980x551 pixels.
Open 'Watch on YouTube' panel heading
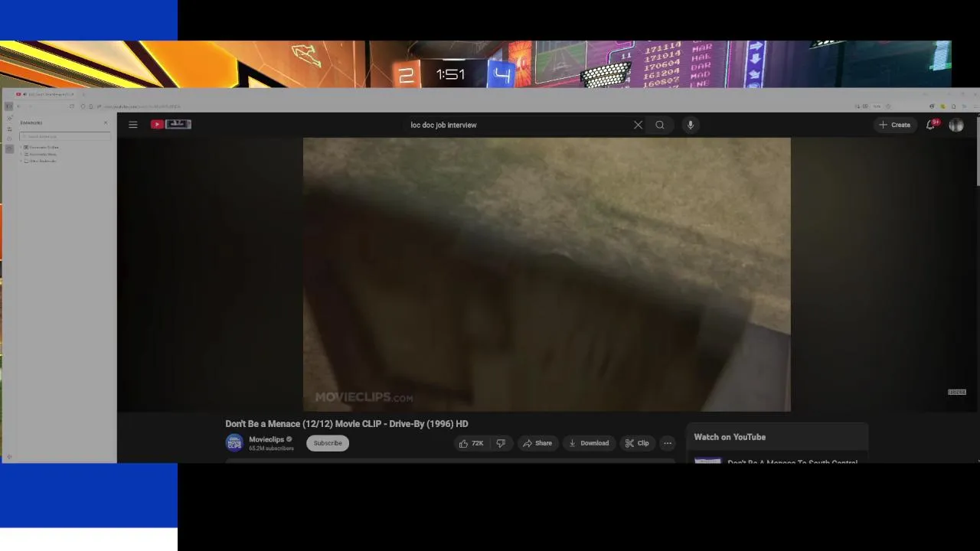pyautogui.click(x=730, y=437)
